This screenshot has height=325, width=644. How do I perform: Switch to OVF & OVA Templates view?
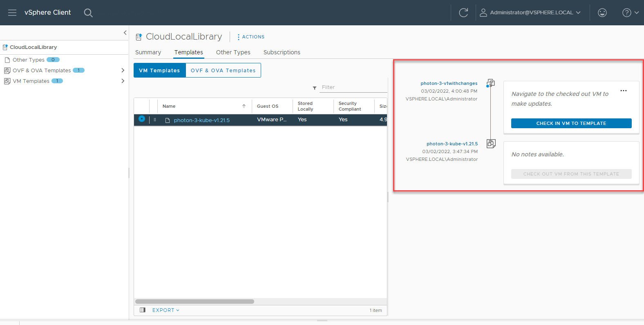click(223, 70)
